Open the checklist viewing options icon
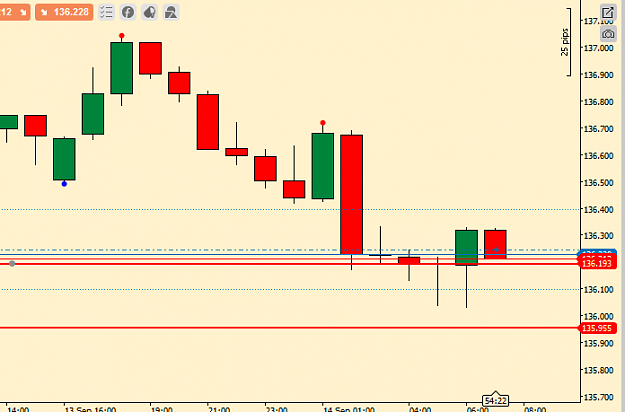 click(x=106, y=12)
